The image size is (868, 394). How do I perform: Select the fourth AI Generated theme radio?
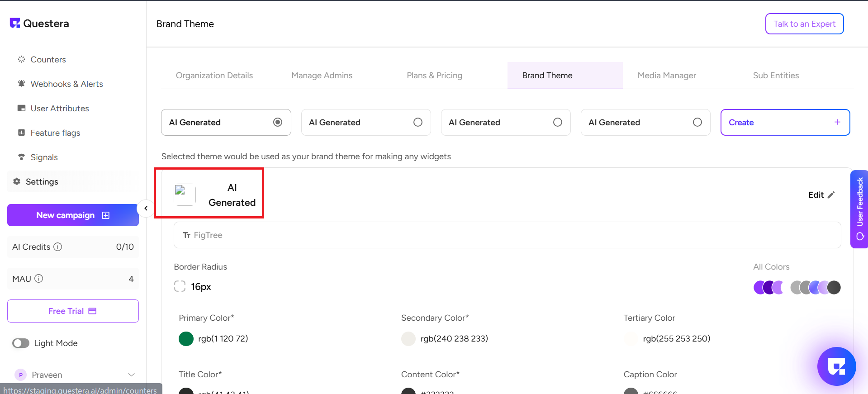click(697, 122)
